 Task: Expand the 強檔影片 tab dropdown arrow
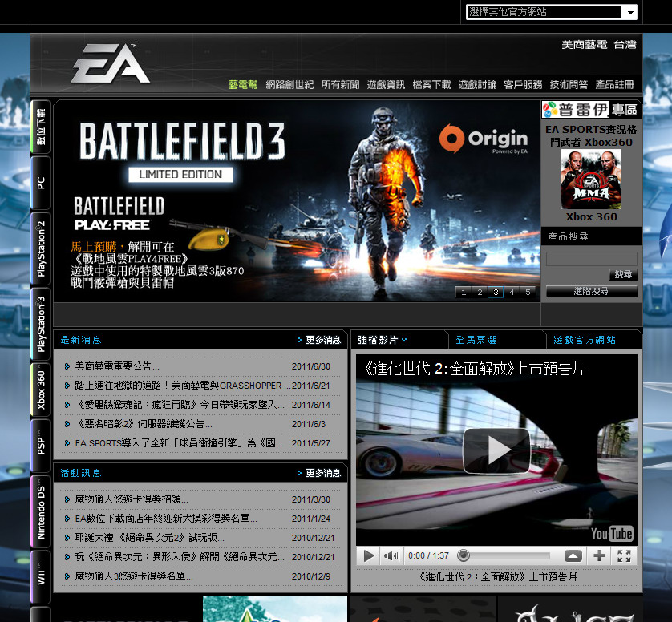coord(404,340)
